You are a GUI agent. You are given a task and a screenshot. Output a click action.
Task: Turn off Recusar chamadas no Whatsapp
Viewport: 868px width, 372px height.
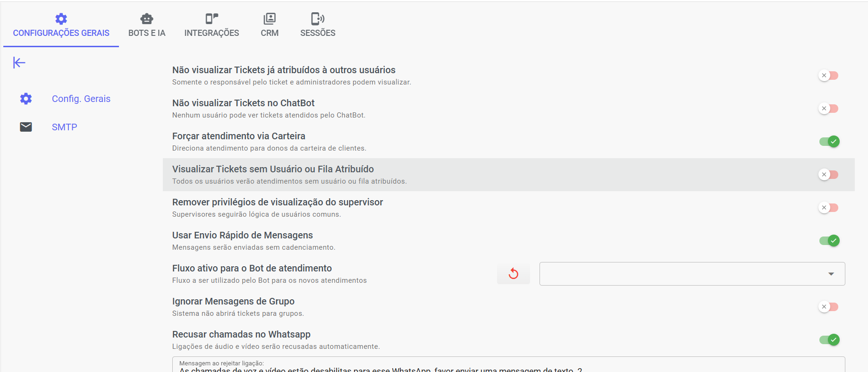[x=829, y=340]
